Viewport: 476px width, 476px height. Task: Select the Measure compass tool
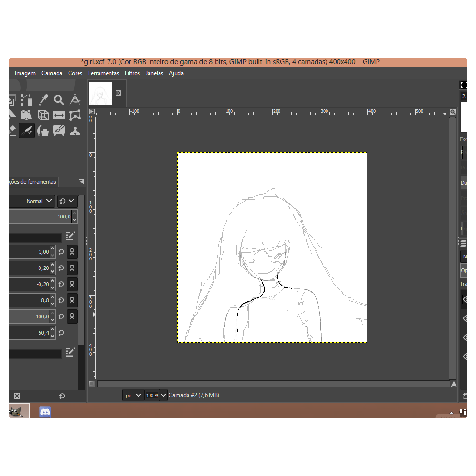pyautogui.click(x=75, y=100)
